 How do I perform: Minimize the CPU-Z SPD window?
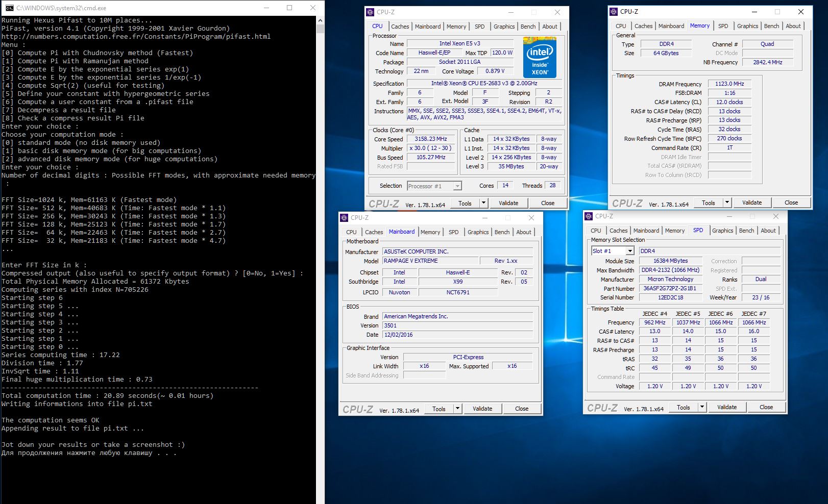729,216
